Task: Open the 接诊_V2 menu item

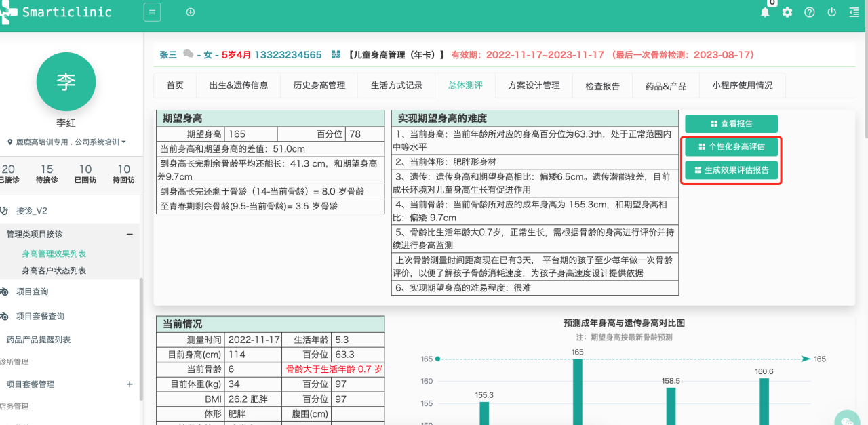Action: pyautogui.click(x=32, y=211)
